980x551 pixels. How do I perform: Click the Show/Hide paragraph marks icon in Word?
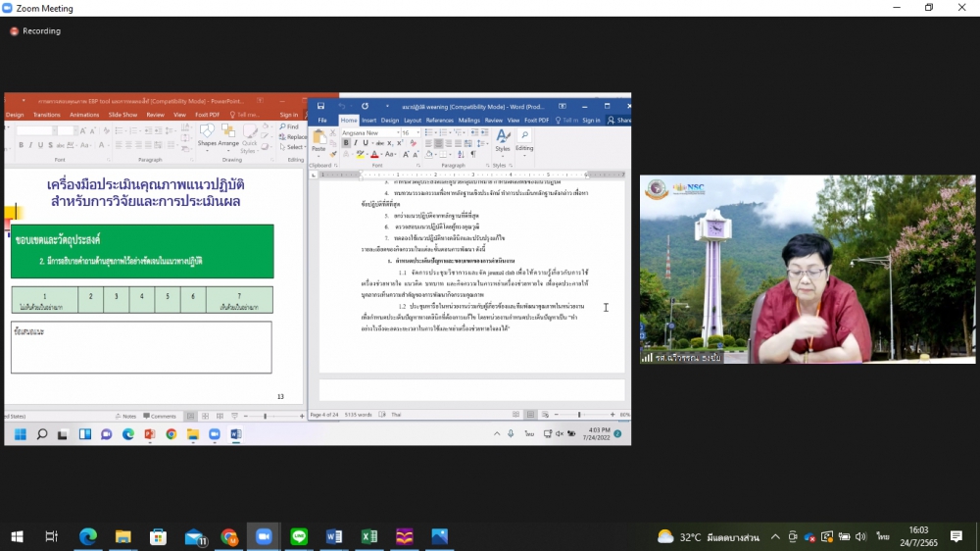coord(473,154)
